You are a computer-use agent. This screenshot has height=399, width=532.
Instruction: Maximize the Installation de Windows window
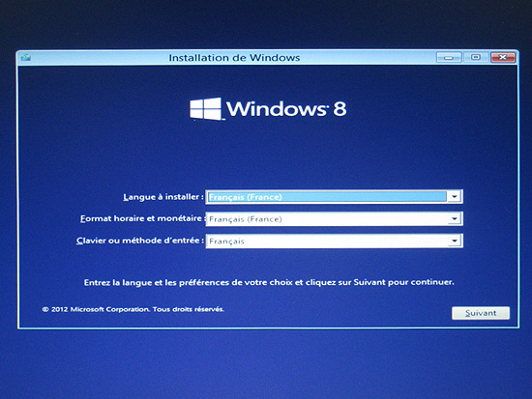tap(476, 57)
